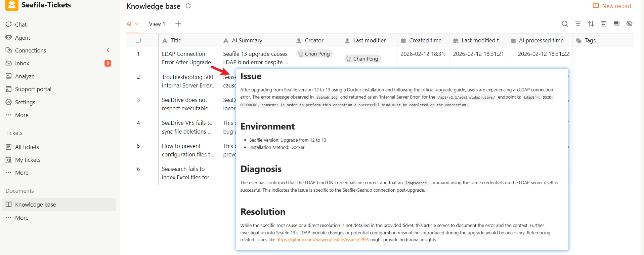Click created time 2026-02-12 18:31 cell
The height and width of the screenshot is (255, 644).
coord(423,54)
